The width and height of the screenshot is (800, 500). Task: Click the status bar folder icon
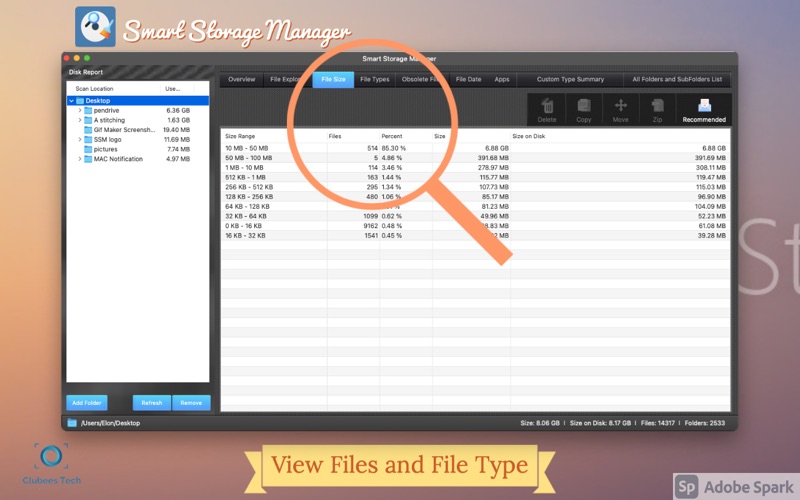[x=72, y=423]
